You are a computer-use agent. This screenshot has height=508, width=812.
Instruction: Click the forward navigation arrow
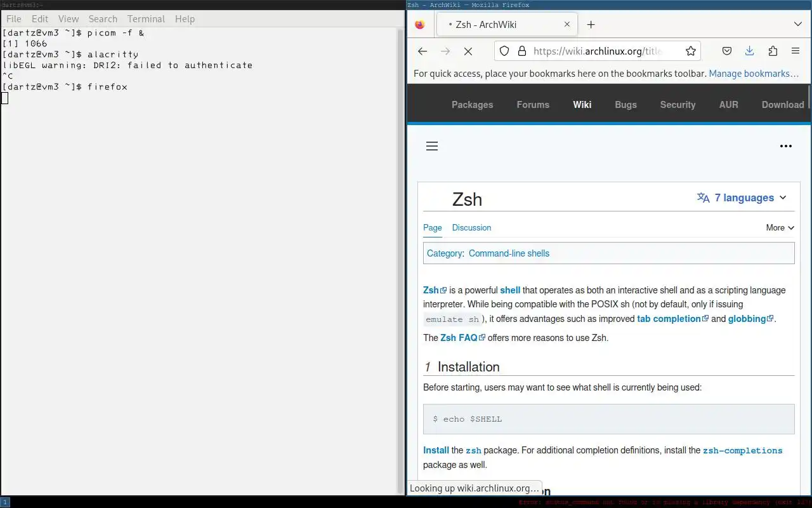coord(445,51)
